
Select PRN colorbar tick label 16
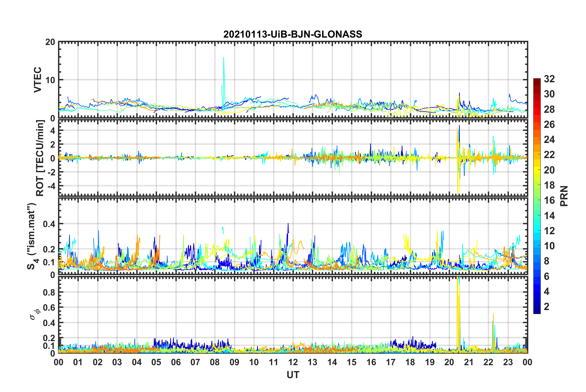tap(549, 200)
